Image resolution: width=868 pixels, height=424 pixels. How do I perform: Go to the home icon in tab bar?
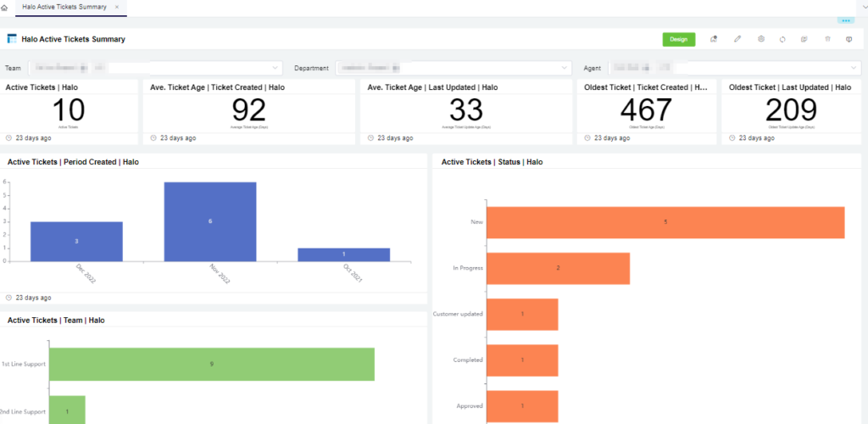point(4,7)
